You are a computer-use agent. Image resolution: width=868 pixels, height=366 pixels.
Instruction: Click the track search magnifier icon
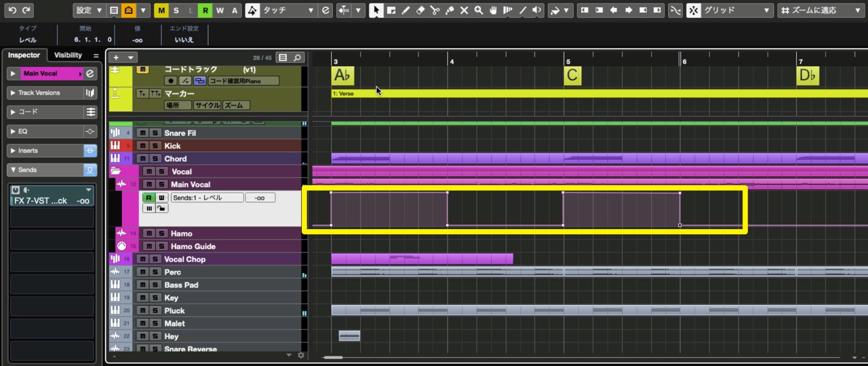[298, 57]
